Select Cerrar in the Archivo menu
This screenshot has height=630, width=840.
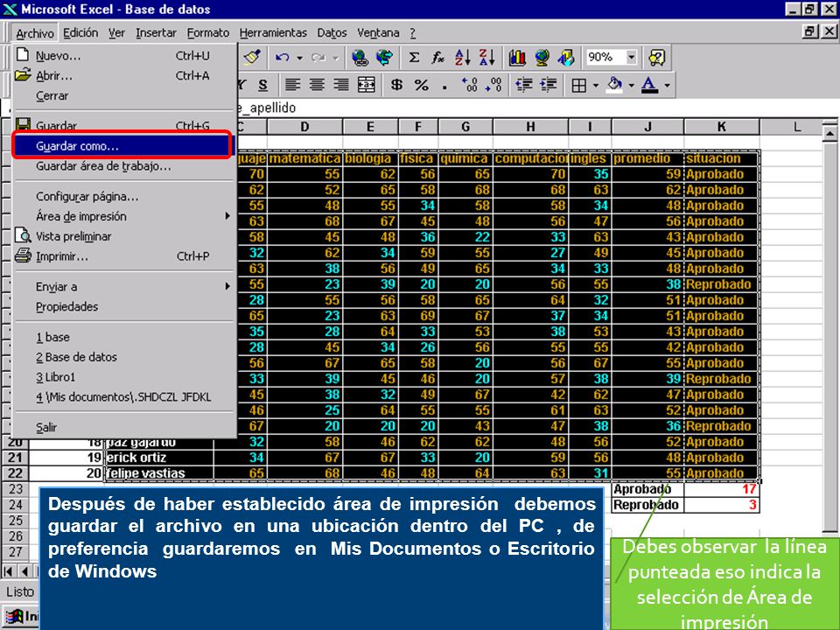pos(123,96)
